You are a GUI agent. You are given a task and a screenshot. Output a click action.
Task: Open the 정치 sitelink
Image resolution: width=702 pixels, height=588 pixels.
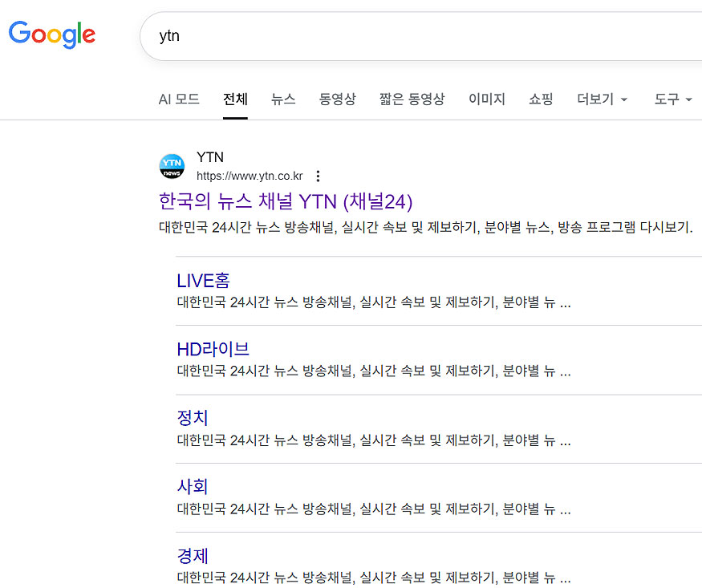point(191,418)
